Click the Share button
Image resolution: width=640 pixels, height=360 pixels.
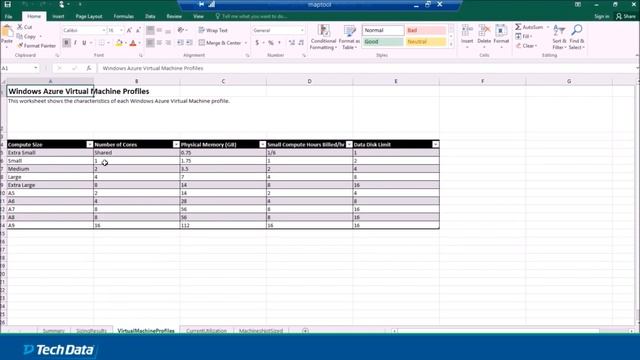point(626,16)
